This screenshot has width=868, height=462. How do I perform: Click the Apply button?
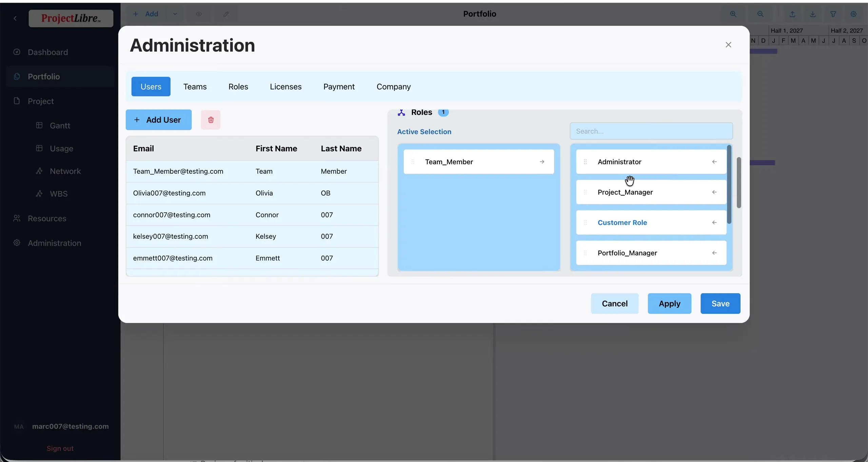click(670, 303)
